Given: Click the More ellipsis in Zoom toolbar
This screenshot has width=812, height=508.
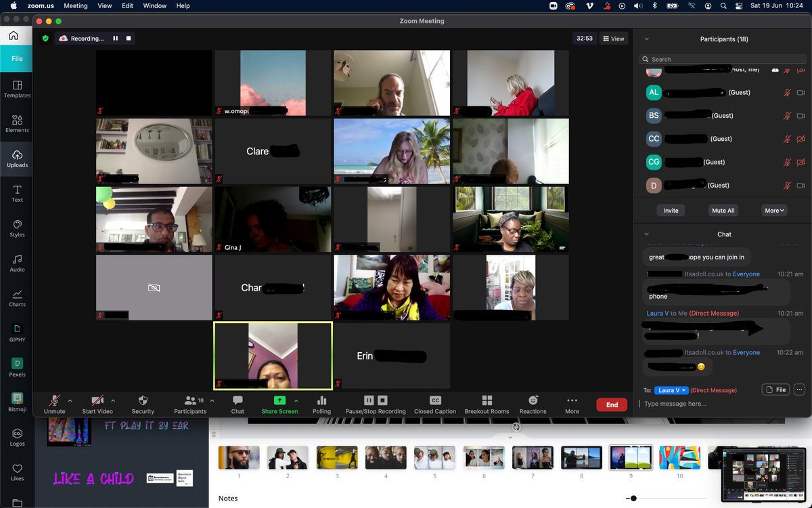Looking at the screenshot, I should 572,400.
